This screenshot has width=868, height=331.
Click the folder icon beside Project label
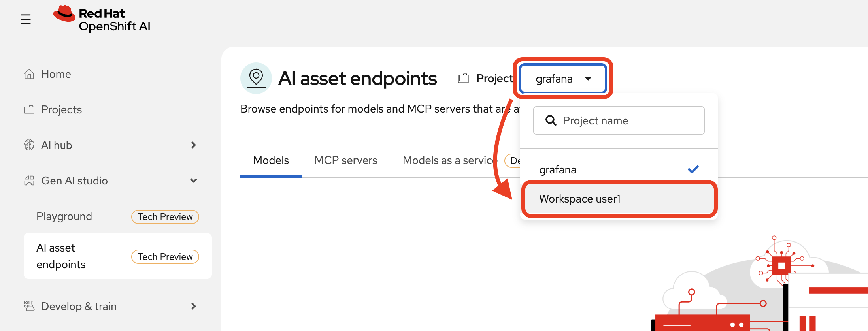pyautogui.click(x=463, y=78)
